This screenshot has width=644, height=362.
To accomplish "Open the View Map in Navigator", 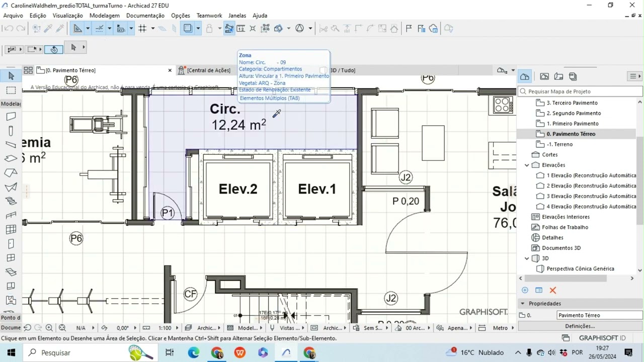I will click(x=544, y=76).
